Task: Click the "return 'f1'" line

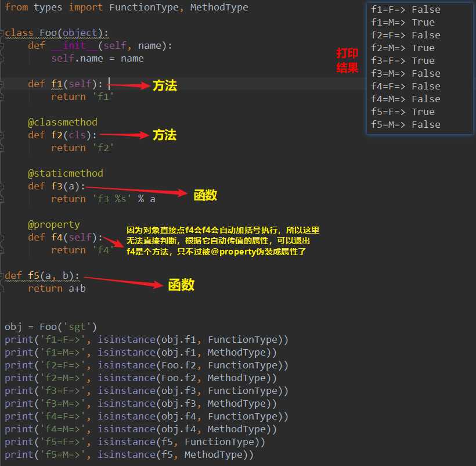Action: 82,96
